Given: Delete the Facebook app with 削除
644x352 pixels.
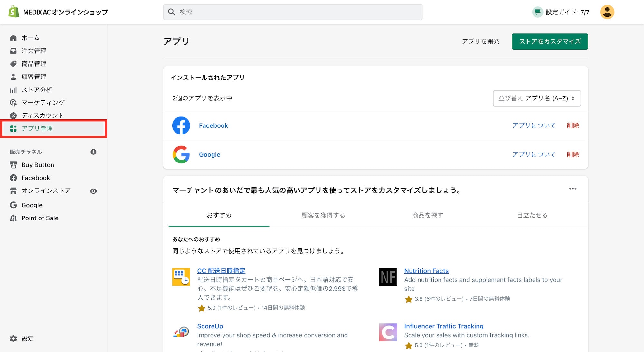Looking at the screenshot, I should click(x=573, y=125).
